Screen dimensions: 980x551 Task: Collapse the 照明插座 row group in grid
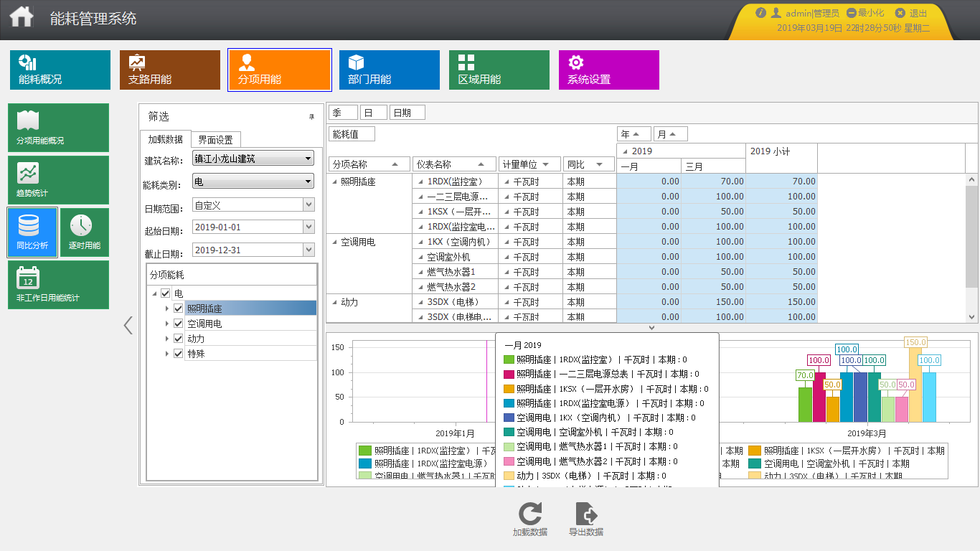[334, 182]
